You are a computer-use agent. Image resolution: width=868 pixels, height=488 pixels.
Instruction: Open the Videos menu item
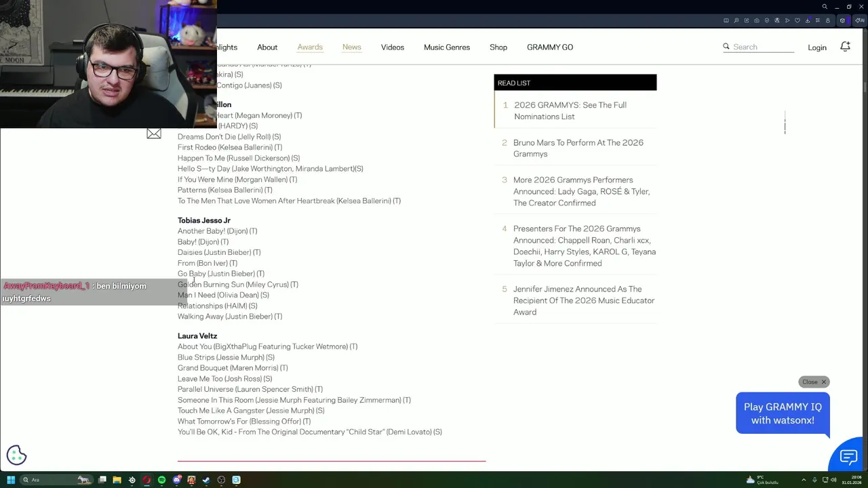point(393,47)
